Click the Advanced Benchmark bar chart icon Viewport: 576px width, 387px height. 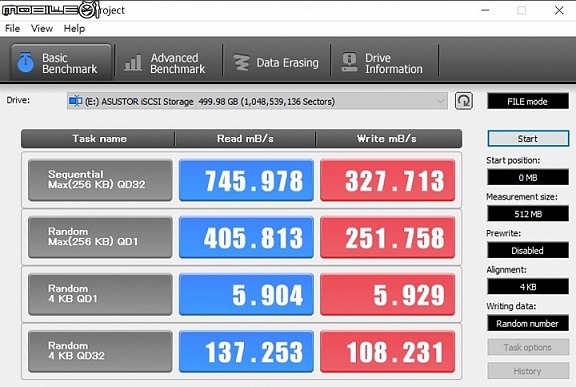[133, 62]
